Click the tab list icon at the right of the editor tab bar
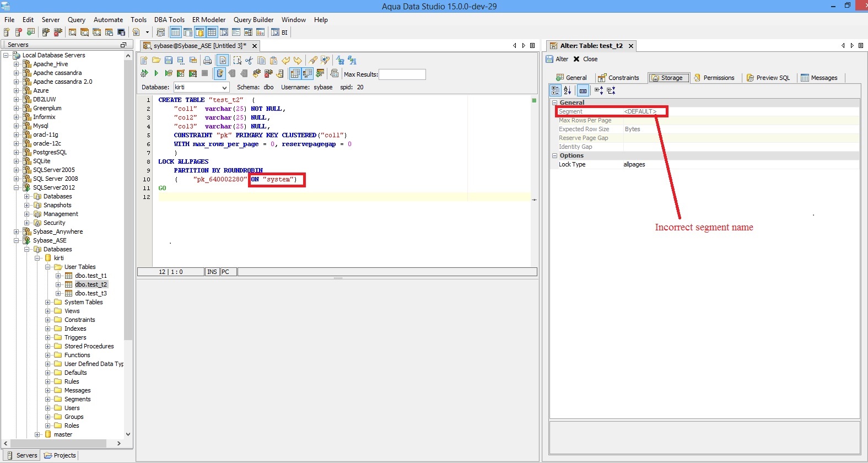The image size is (868, 463). tap(532, 46)
